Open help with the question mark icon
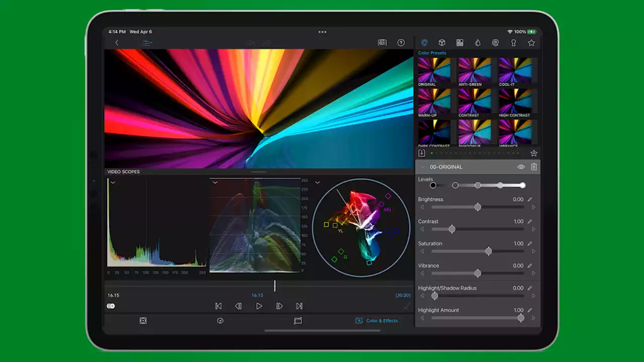Image resolution: width=644 pixels, height=362 pixels. pos(401,43)
